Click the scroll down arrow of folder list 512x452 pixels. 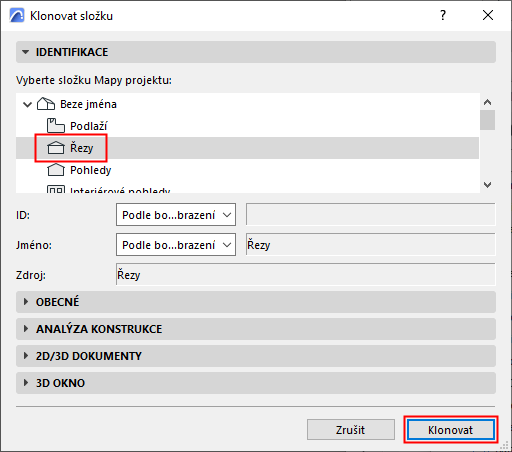coord(487,185)
